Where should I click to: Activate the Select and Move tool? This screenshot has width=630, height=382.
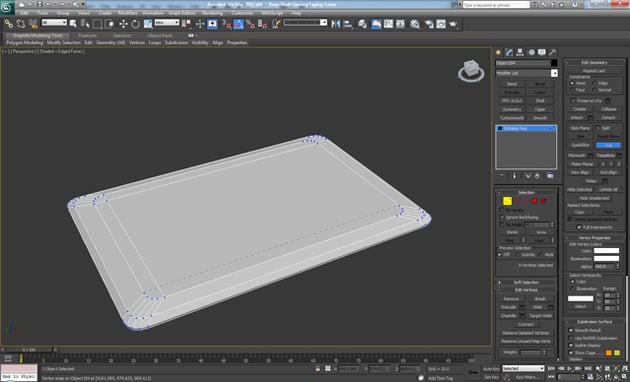pos(123,24)
